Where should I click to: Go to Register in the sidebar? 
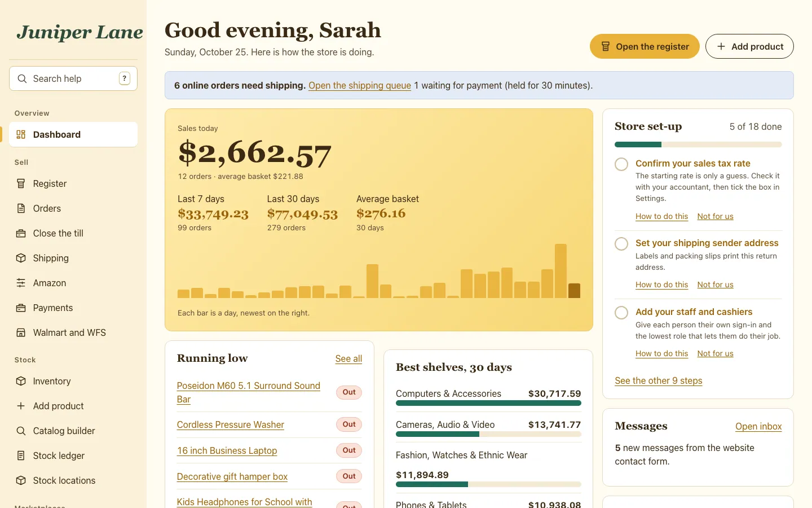pos(73,183)
